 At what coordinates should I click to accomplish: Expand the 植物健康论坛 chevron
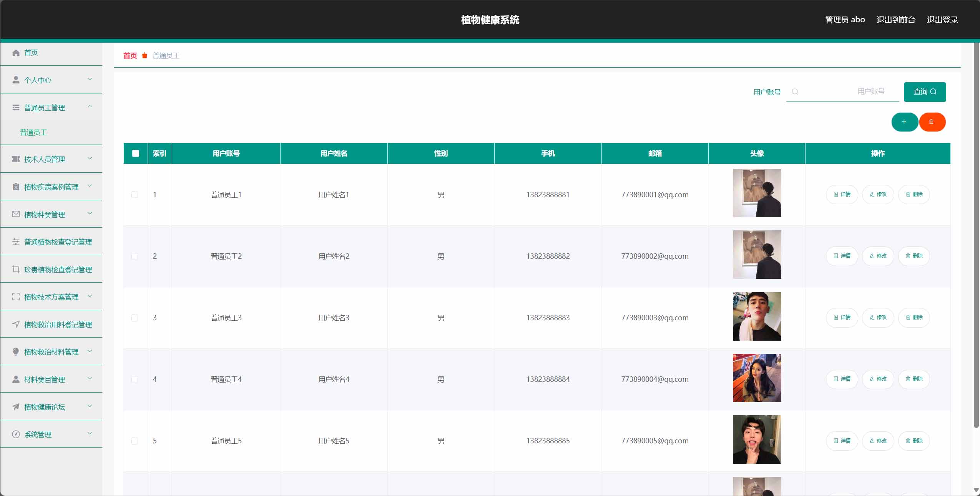(90, 406)
